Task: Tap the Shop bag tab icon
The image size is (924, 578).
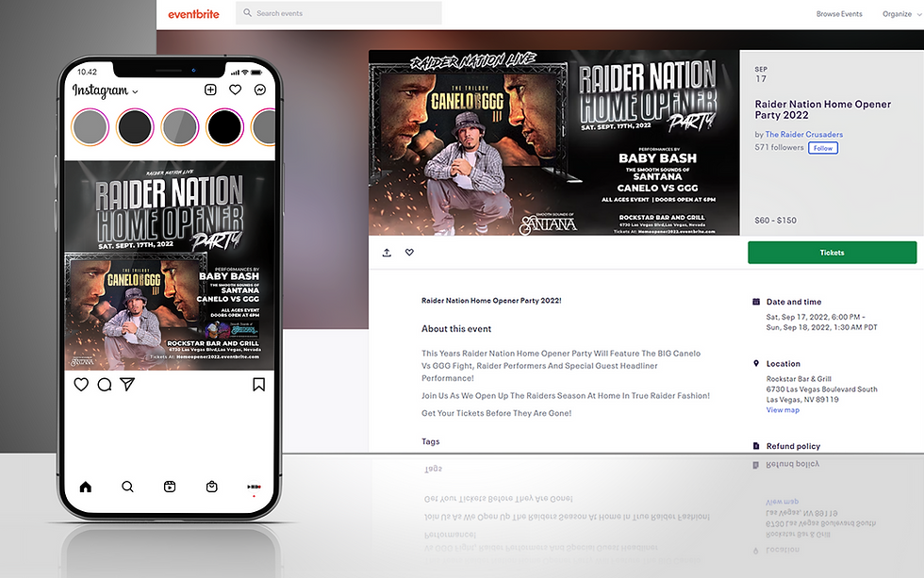Action: 211,487
